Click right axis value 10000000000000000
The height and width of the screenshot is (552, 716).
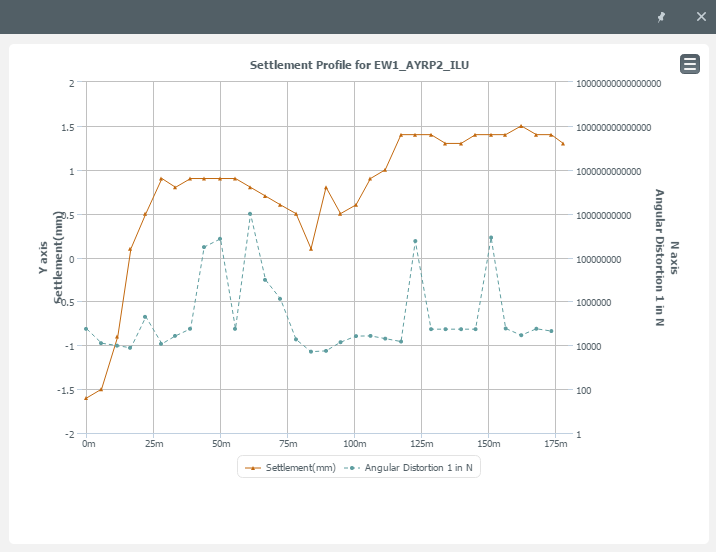(619, 84)
